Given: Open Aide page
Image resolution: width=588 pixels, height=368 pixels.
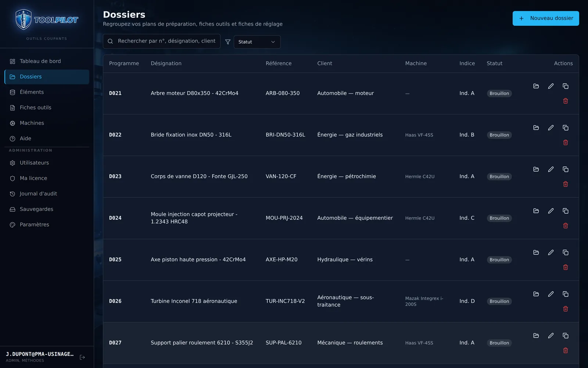Looking at the screenshot, I should coord(47,139).
